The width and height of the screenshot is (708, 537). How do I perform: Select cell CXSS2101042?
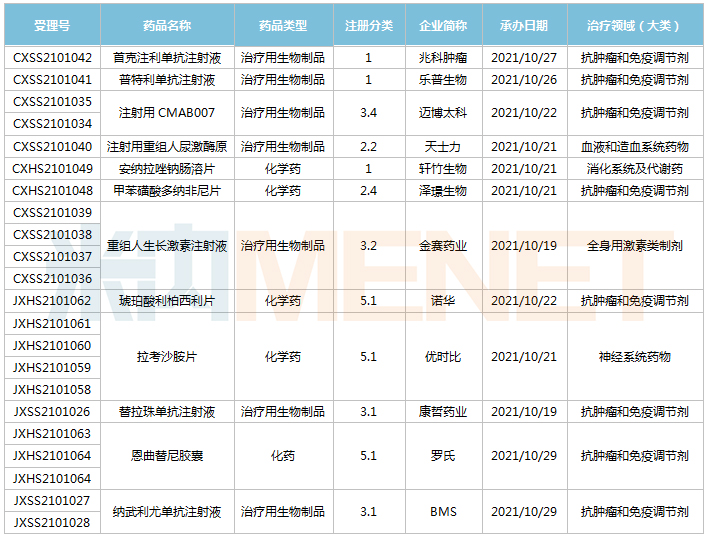(x=52, y=58)
